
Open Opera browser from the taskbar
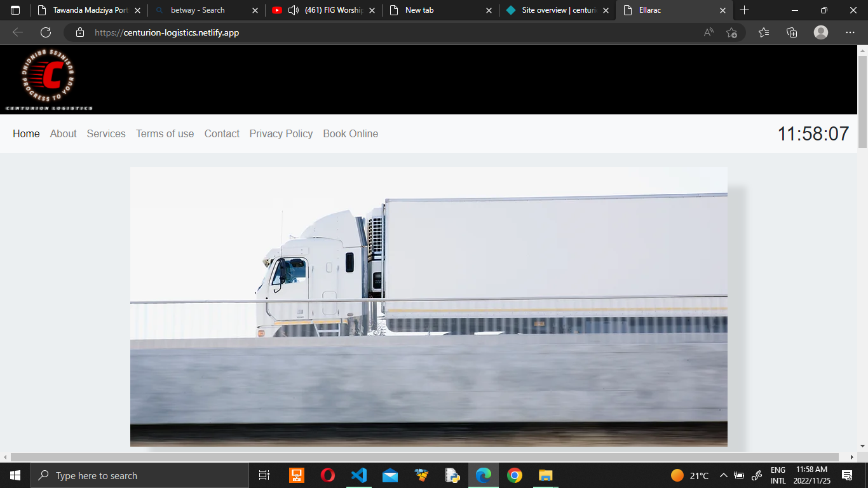click(327, 475)
